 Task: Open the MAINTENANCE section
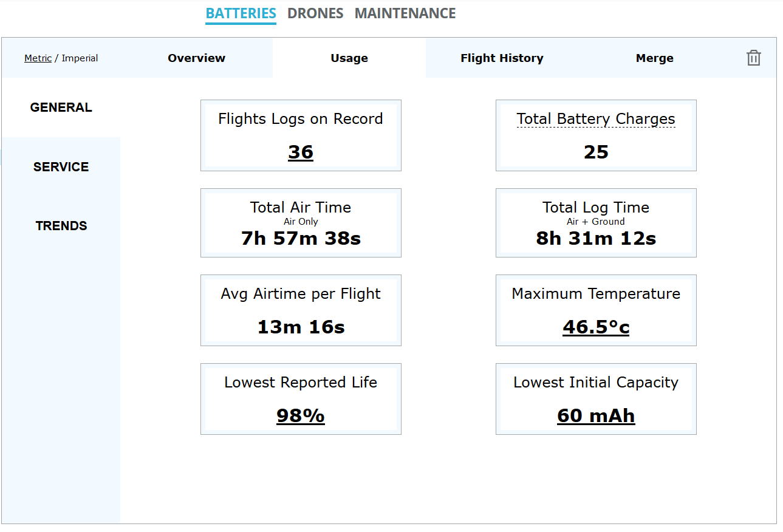click(405, 13)
